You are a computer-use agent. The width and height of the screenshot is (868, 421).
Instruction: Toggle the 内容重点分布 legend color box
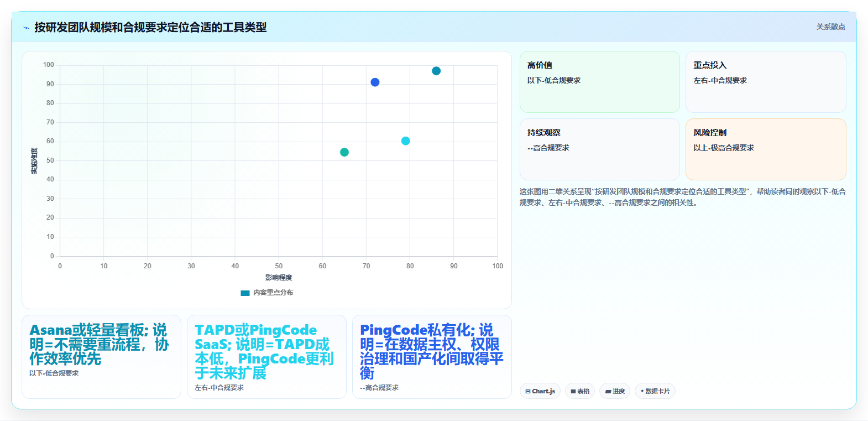(x=245, y=293)
